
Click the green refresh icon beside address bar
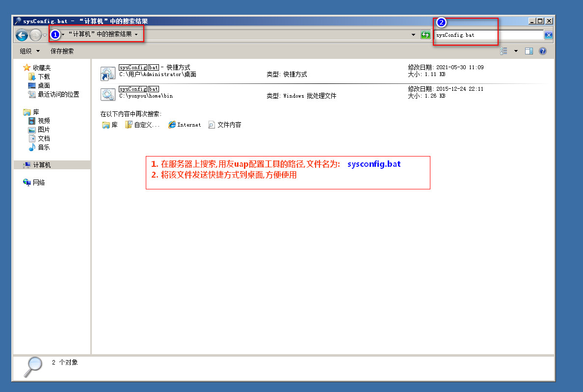click(x=425, y=35)
